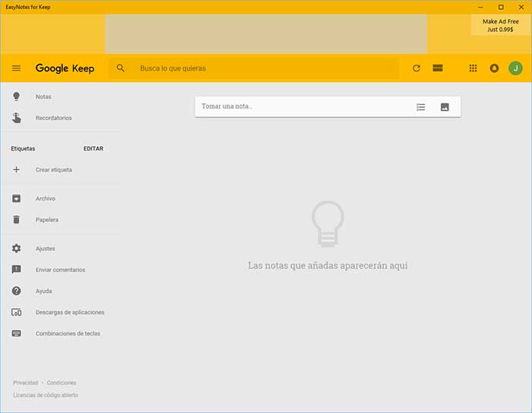Click the Recordatorios reminder hand icon

pyautogui.click(x=16, y=118)
